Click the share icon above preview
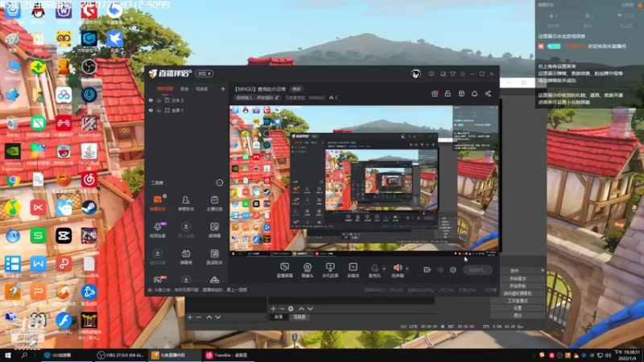 (488, 93)
